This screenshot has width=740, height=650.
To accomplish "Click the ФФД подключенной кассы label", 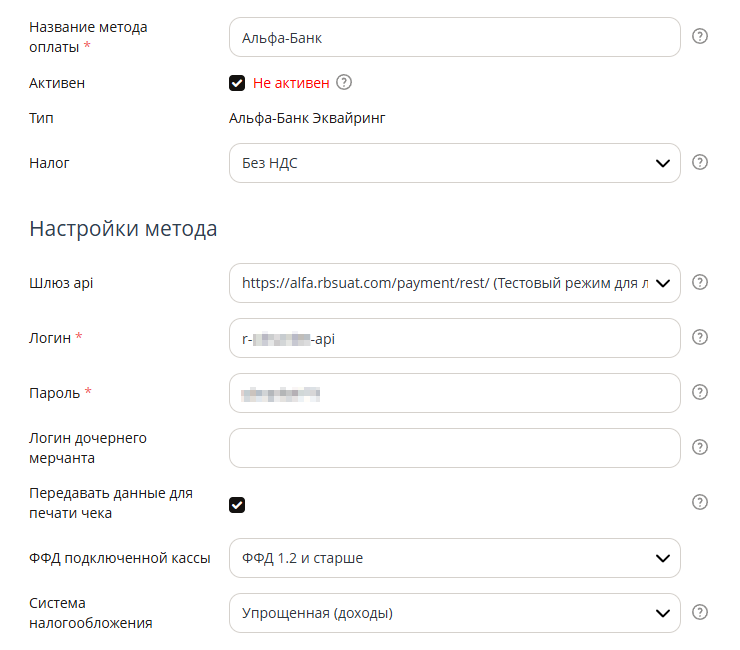I will (x=119, y=558).
